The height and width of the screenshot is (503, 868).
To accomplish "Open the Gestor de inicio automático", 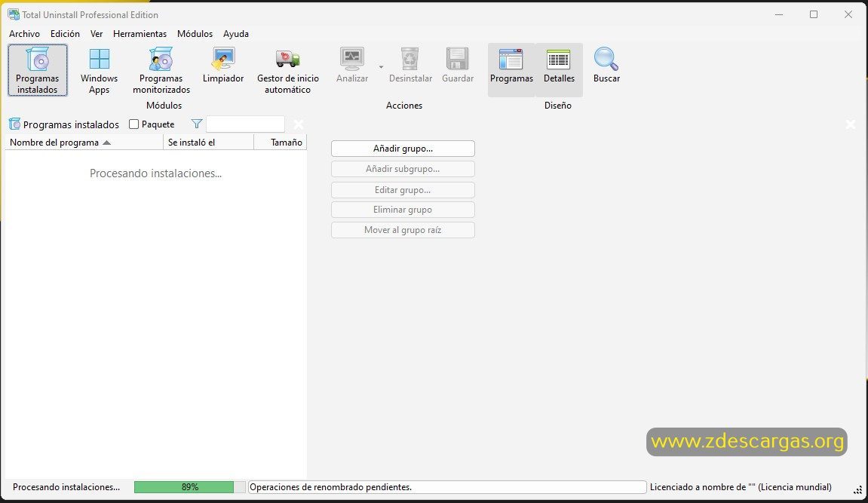I will [x=288, y=70].
